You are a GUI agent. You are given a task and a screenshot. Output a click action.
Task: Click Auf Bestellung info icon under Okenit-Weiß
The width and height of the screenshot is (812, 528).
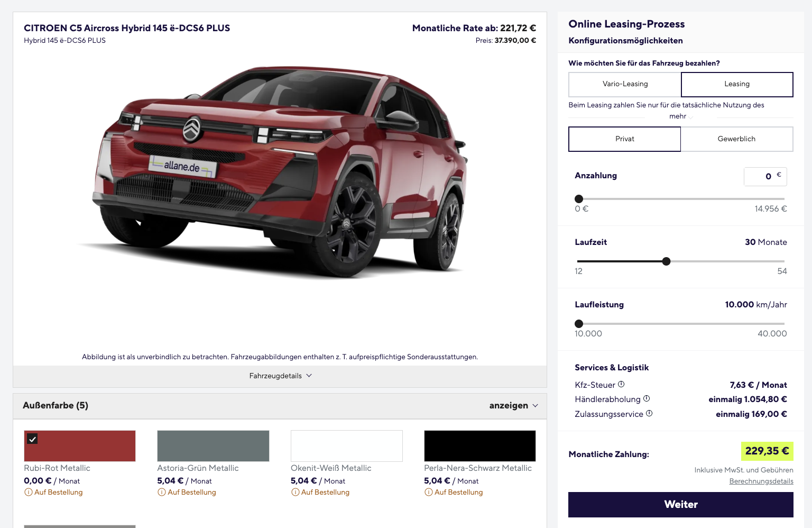coord(295,492)
